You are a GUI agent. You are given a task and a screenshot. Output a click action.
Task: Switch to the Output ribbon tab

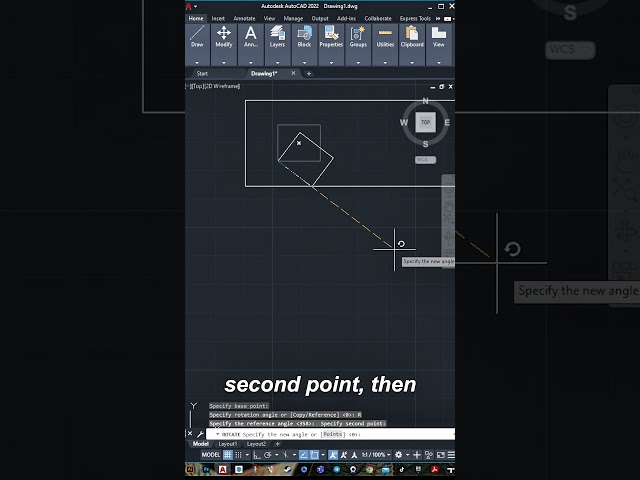coord(320,18)
